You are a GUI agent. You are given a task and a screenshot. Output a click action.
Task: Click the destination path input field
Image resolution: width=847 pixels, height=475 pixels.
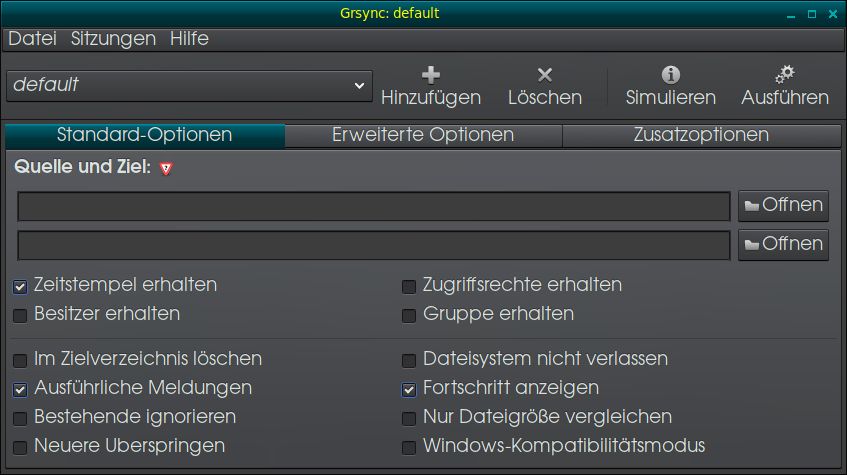374,245
